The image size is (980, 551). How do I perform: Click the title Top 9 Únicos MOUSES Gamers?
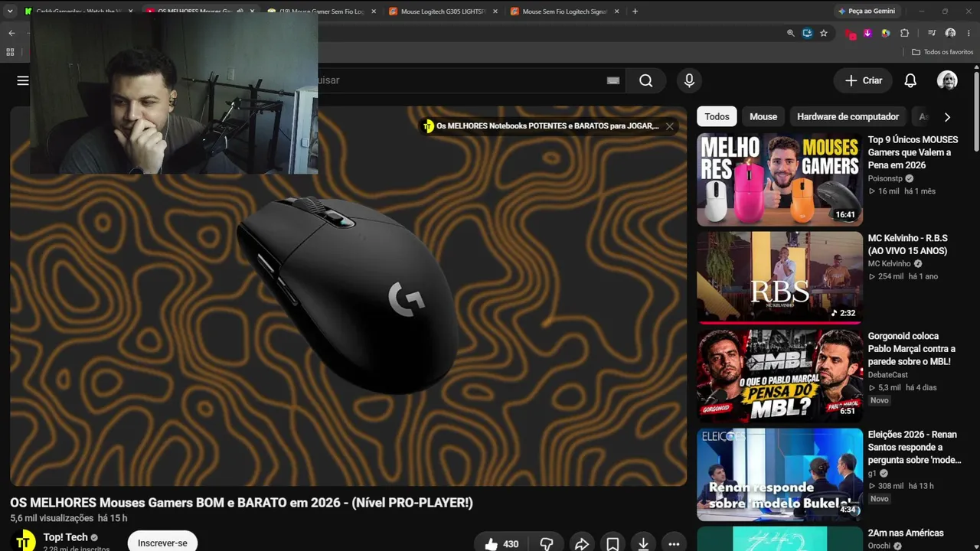(x=913, y=152)
